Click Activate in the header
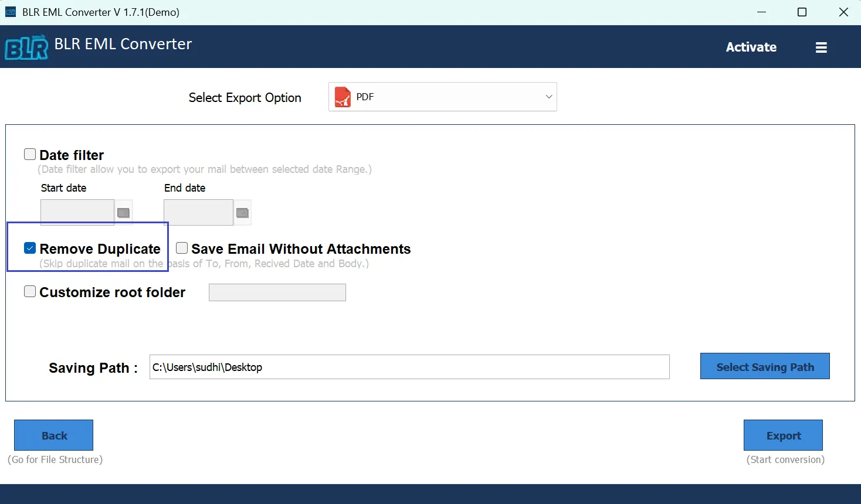Screen dimensions: 861x504 click(x=751, y=47)
